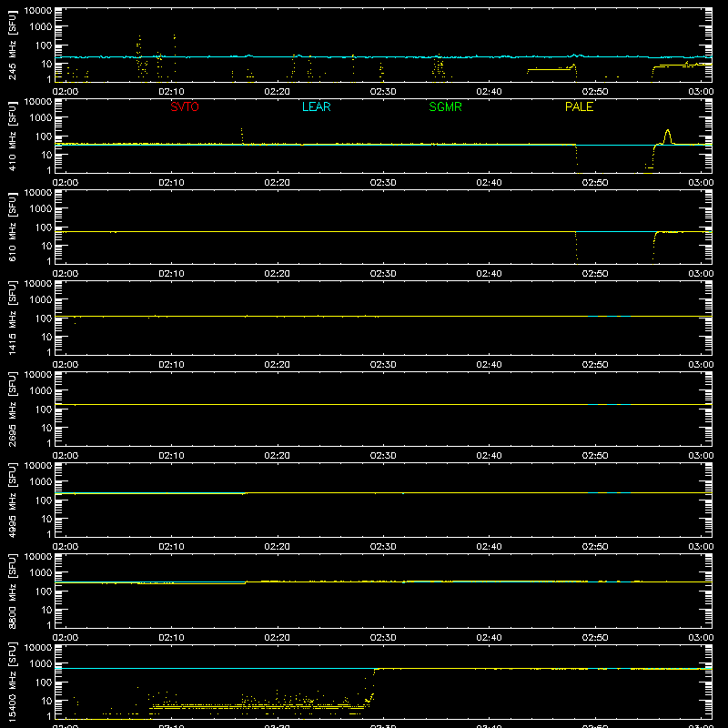Click 02:10 tick label under 245 MHz plot
The image size is (728, 728).
(171, 92)
